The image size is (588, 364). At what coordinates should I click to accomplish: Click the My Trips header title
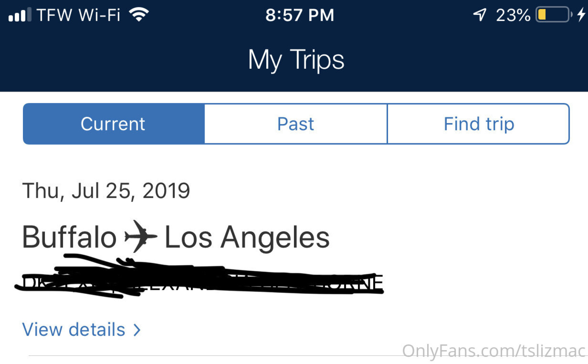296,60
